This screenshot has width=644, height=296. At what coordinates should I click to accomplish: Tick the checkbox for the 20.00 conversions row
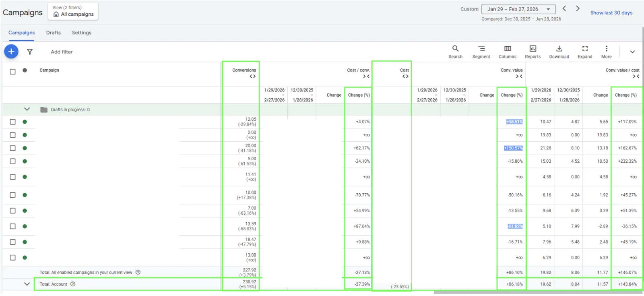[x=13, y=148]
